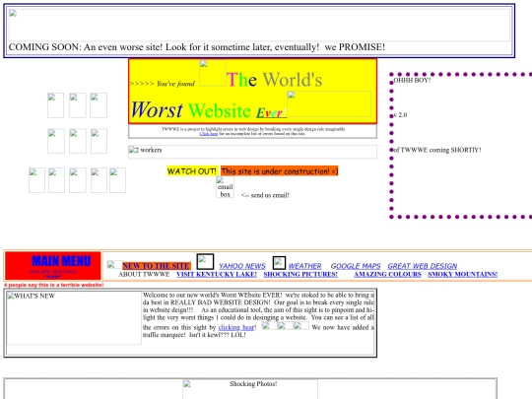Click the bordered image before WEATHER link
The height and width of the screenshot is (399, 532).
(x=279, y=263)
